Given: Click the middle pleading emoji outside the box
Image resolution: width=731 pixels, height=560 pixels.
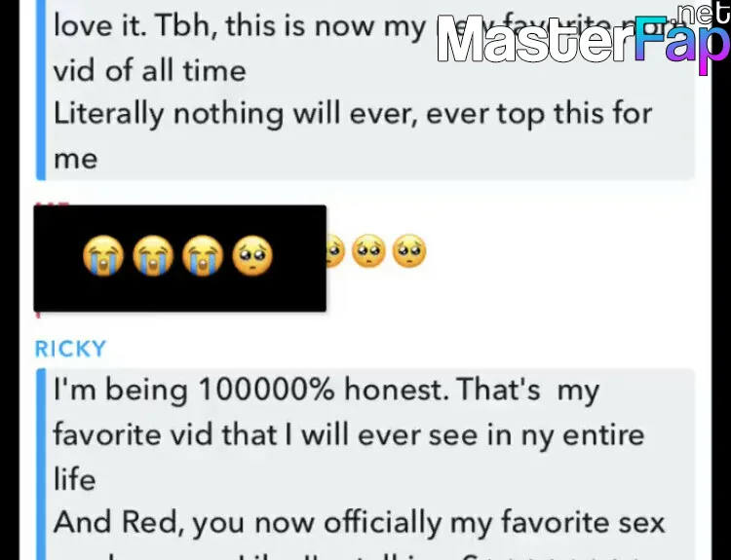Looking at the screenshot, I should tap(368, 250).
